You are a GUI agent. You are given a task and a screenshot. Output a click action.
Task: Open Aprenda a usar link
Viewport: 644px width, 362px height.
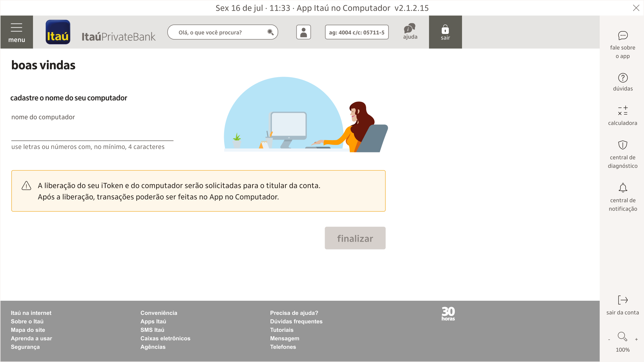[31, 338]
